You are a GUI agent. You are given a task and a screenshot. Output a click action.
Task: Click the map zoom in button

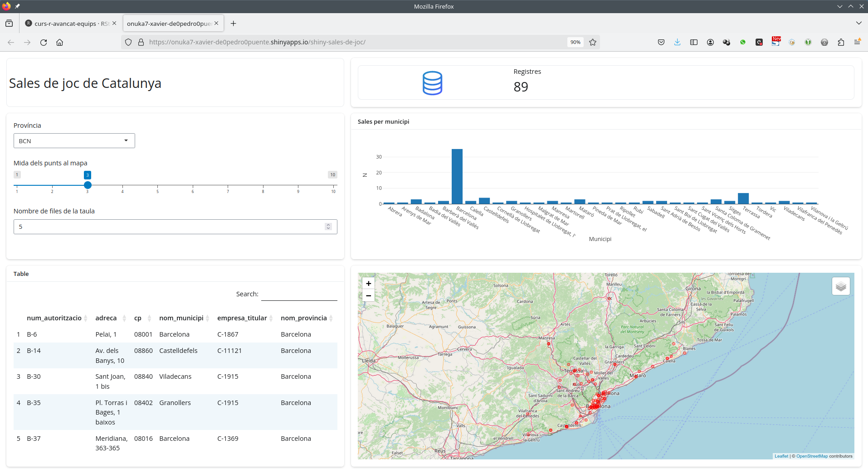[x=368, y=284]
